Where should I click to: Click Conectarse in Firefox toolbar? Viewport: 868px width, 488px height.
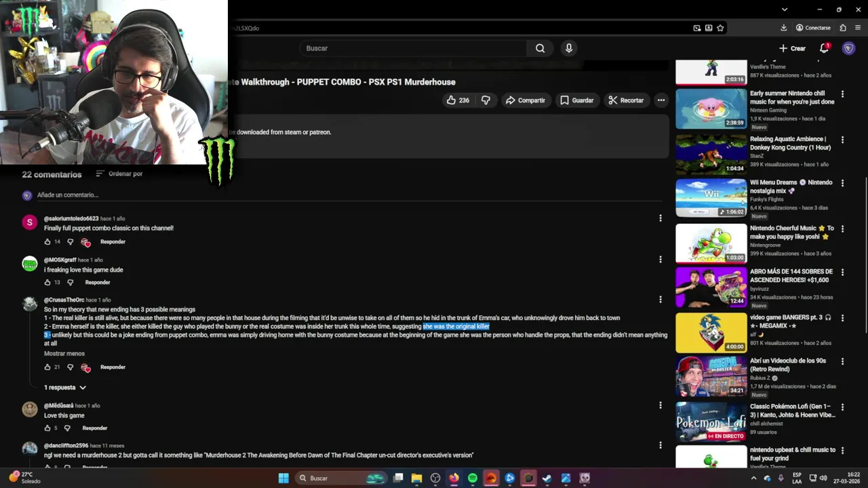coord(813,28)
